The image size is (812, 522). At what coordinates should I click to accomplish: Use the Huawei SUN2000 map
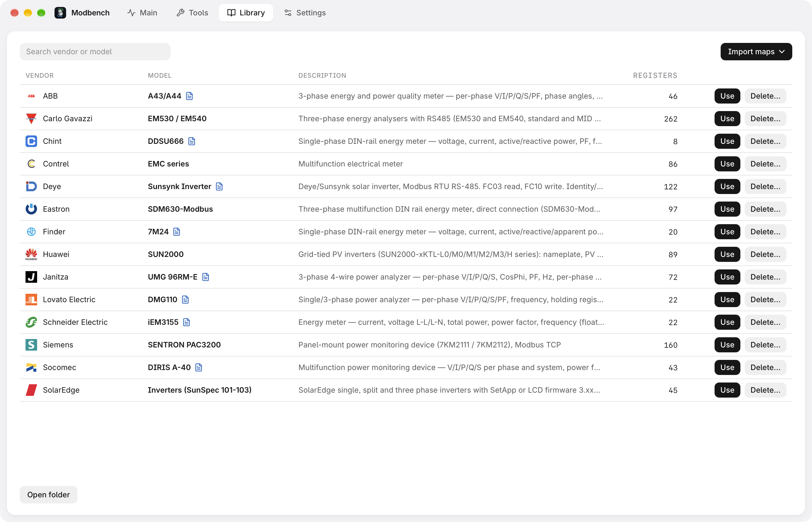tap(727, 254)
